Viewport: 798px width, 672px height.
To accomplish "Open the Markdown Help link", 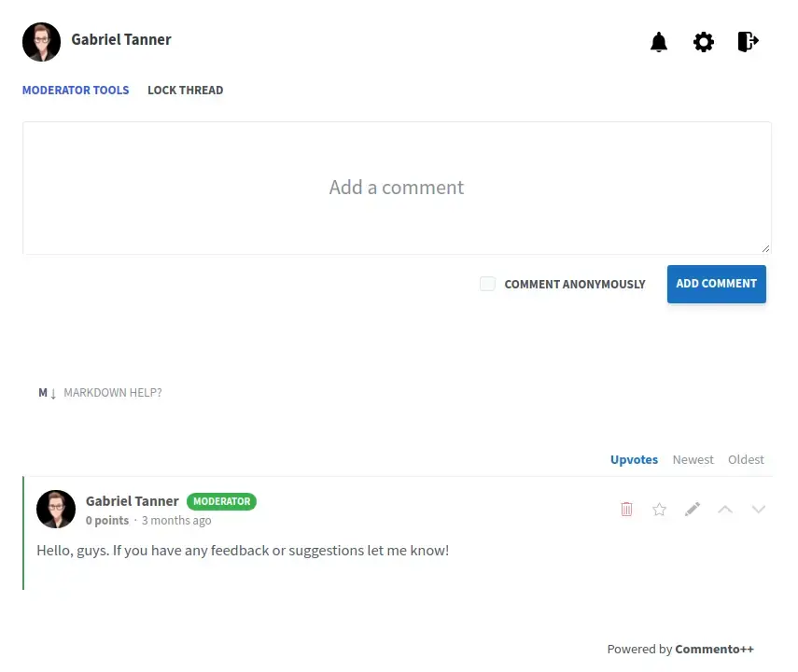I will pos(112,393).
